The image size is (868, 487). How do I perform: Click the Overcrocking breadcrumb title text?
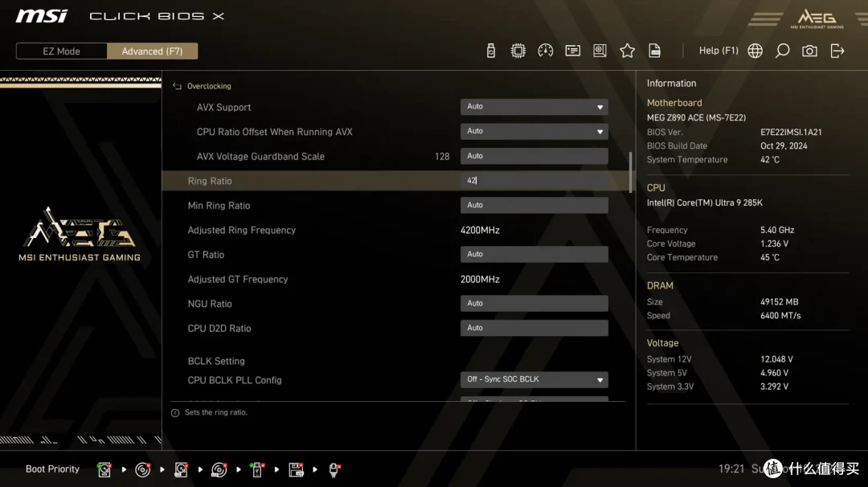coord(209,86)
